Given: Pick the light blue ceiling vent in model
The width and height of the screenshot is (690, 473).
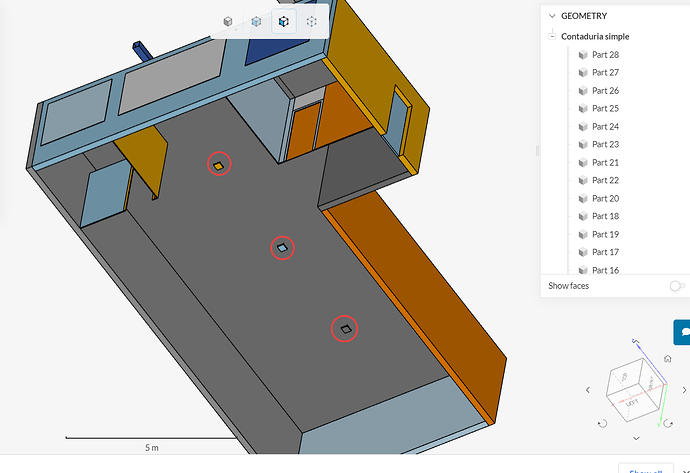Looking at the screenshot, I should (282, 248).
